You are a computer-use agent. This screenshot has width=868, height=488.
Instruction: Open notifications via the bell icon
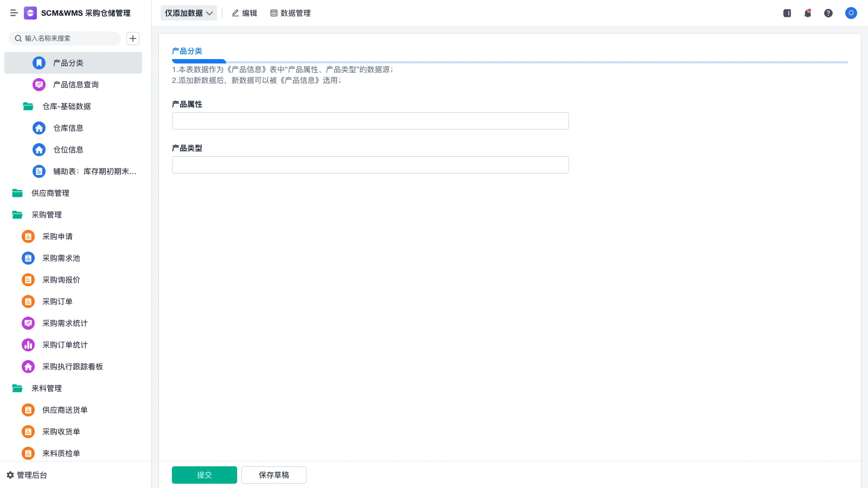(x=808, y=13)
